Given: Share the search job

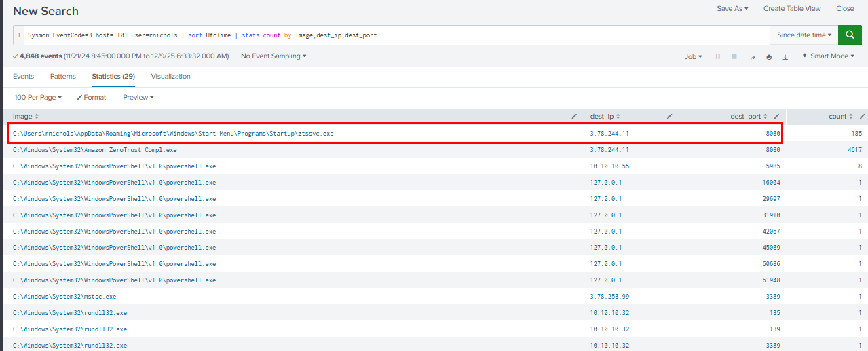Looking at the screenshot, I should pos(753,57).
